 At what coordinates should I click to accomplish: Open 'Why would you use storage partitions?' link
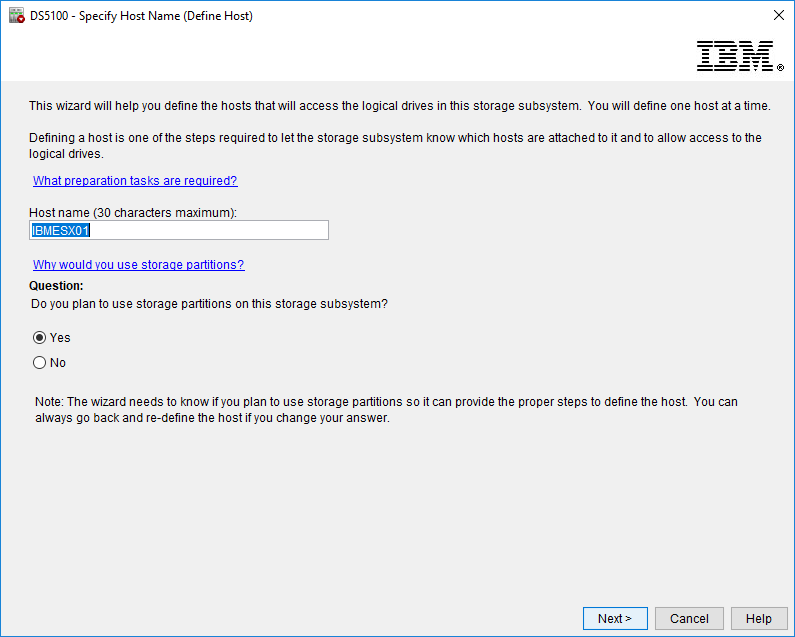tap(138, 265)
